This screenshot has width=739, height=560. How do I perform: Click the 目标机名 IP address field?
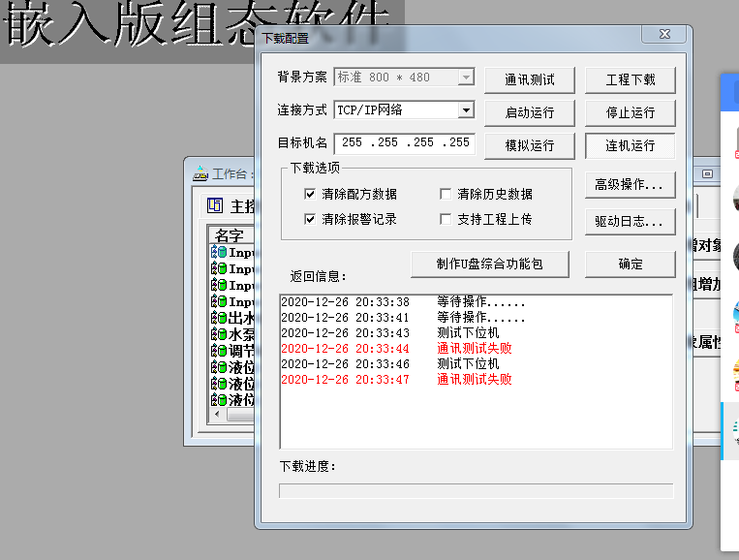click(405, 142)
